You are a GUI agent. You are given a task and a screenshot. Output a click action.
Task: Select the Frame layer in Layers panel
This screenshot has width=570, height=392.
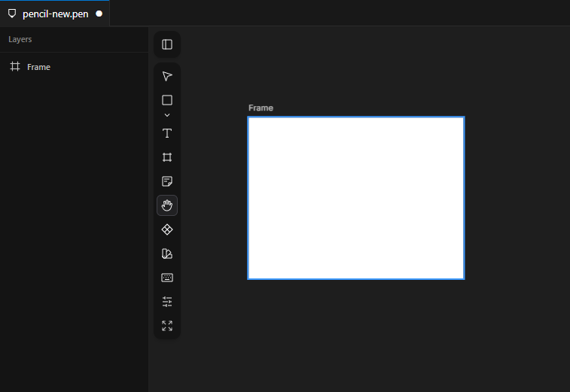click(x=38, y=67)
